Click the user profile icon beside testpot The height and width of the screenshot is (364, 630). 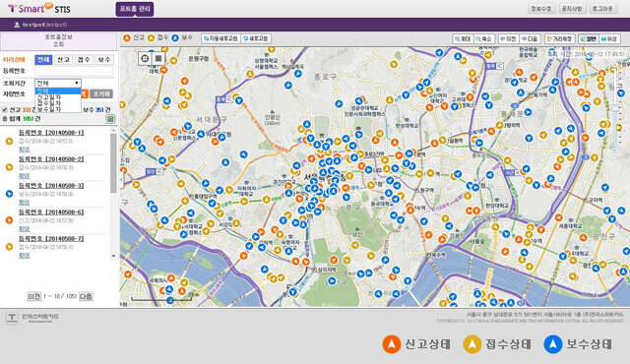click(17, 25)
